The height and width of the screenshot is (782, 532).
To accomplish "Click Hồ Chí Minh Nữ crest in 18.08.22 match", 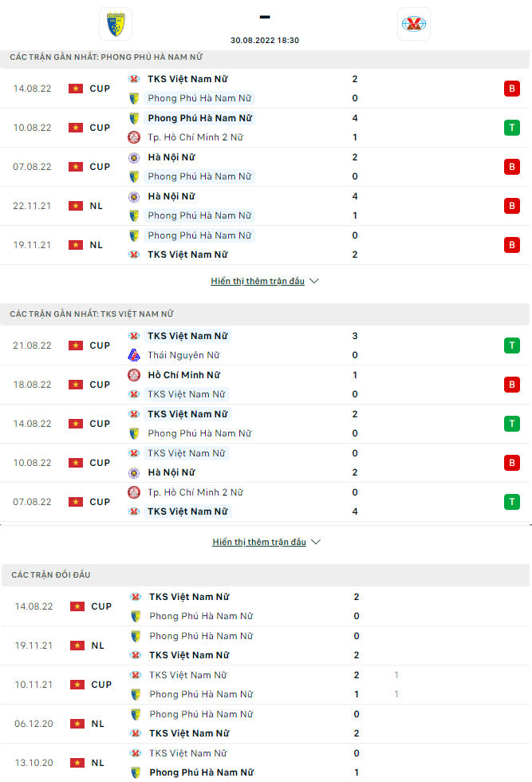I will [x=134, y=375].
